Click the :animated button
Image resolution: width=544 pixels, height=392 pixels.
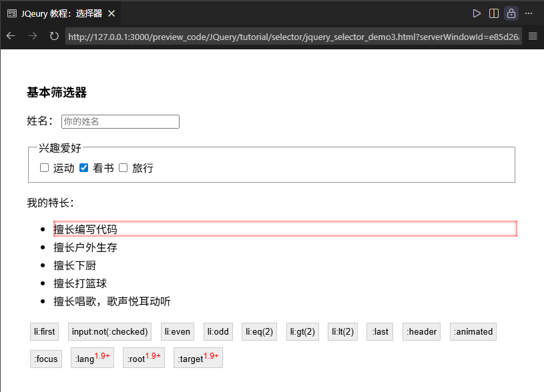tap(473, 332)
